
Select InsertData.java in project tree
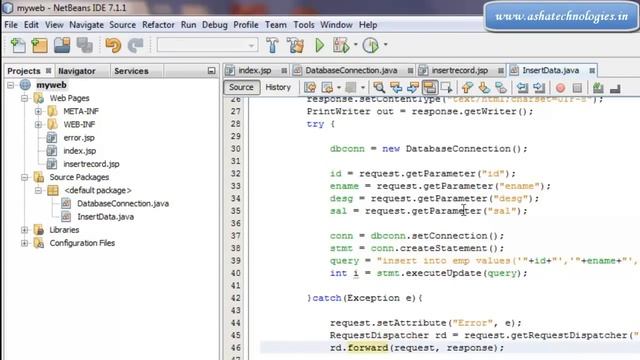pyautogui.click(x=105, y=217)
